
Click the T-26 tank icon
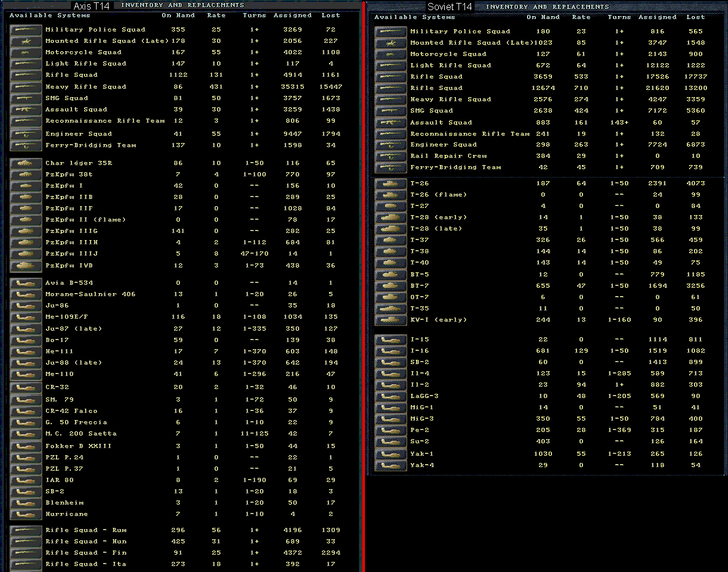click(x=391, y=184)
